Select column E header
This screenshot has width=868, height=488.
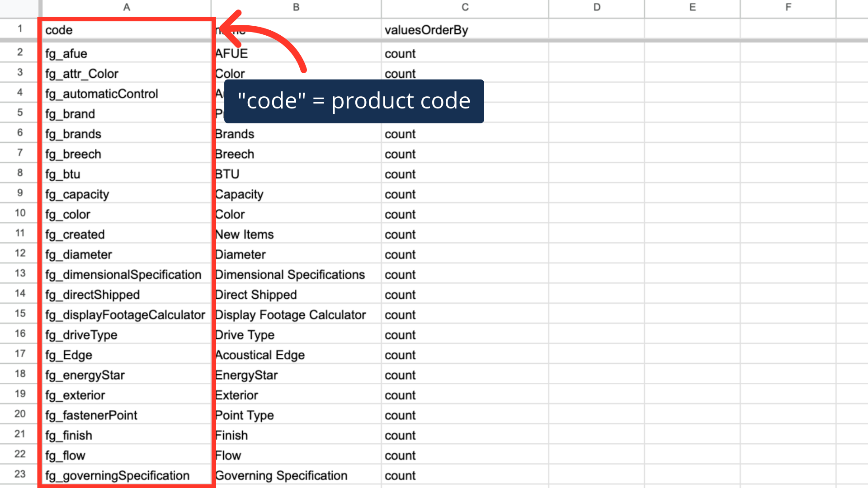[692, 7]
